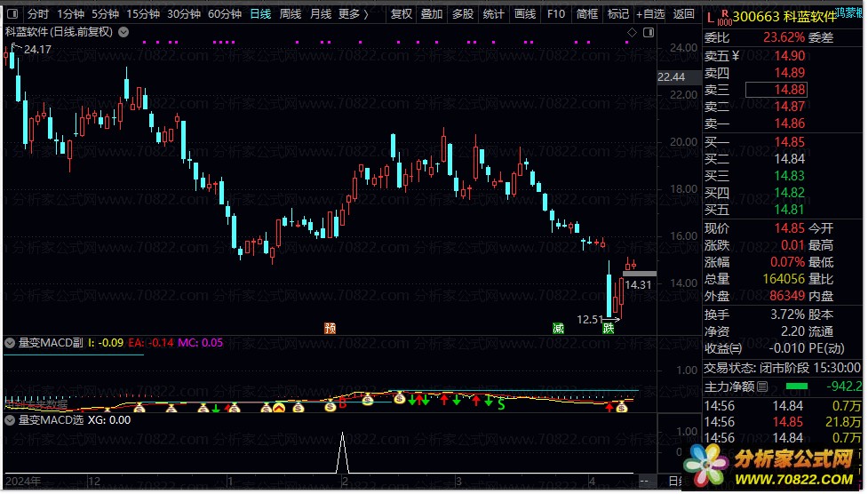Expand the 更多 periods menu
Image resolution: width=868 pixels, height=494 pixels.
tap(354, 14)
